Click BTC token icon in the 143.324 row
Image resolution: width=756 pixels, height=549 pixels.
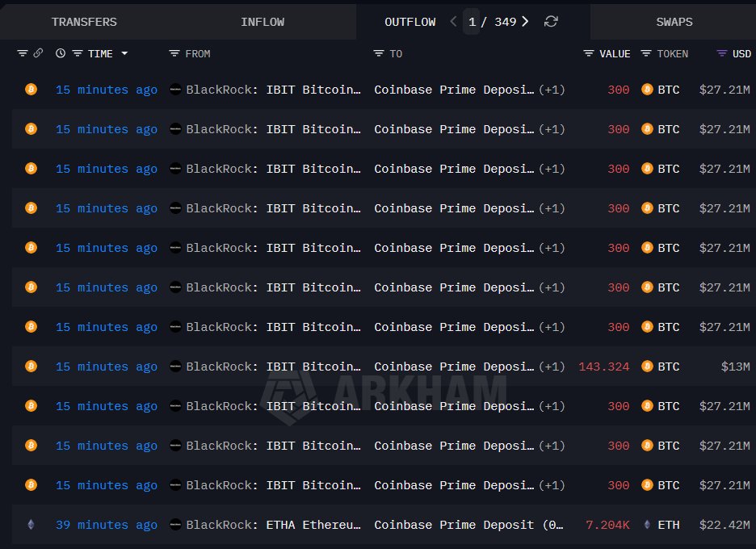[x=647, y=367]
